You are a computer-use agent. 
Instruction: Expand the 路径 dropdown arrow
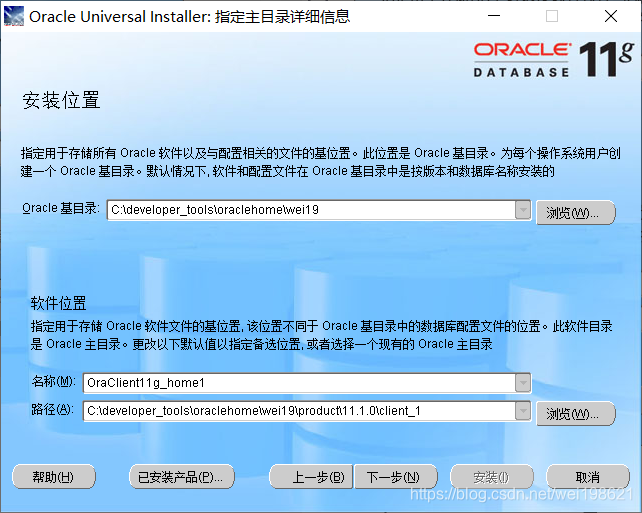coord(523,411)
